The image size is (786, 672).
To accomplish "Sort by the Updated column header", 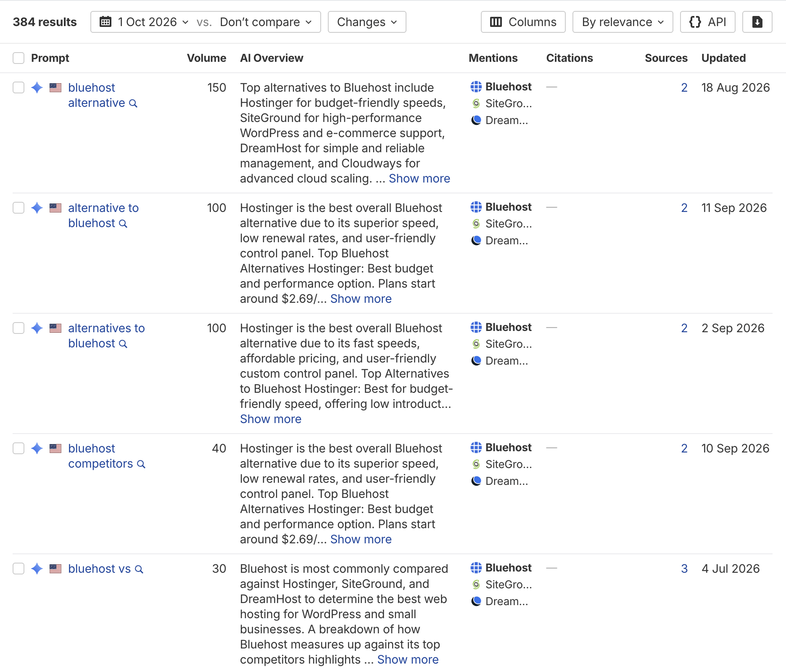I will pyautogui.click(x=723, y=58).
